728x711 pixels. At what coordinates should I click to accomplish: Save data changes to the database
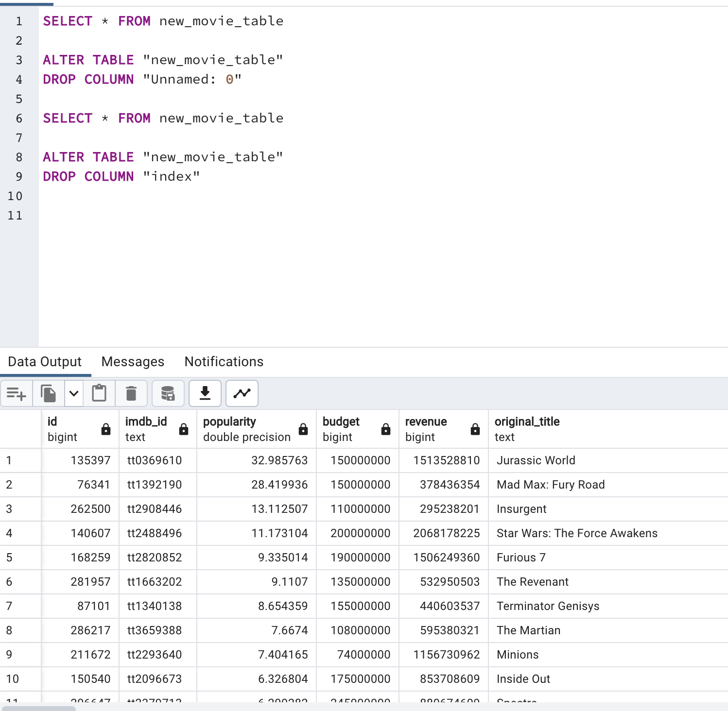click(x=168, y=393)
